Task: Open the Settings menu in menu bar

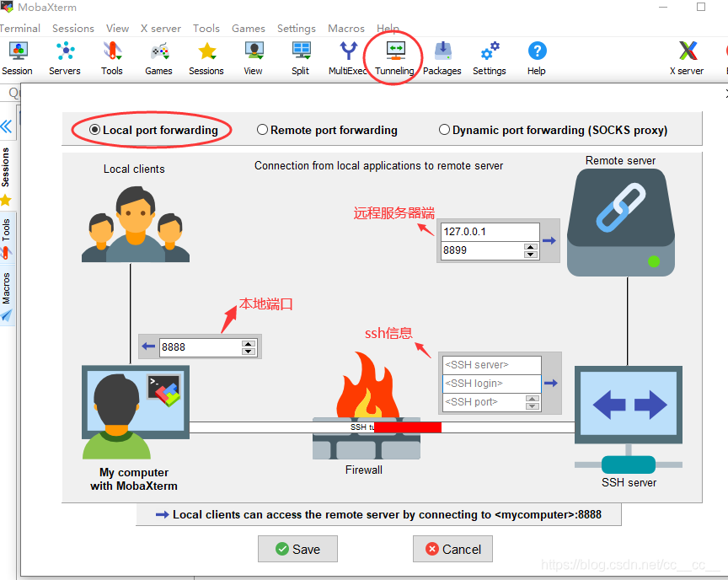Action: coord(297,29)
